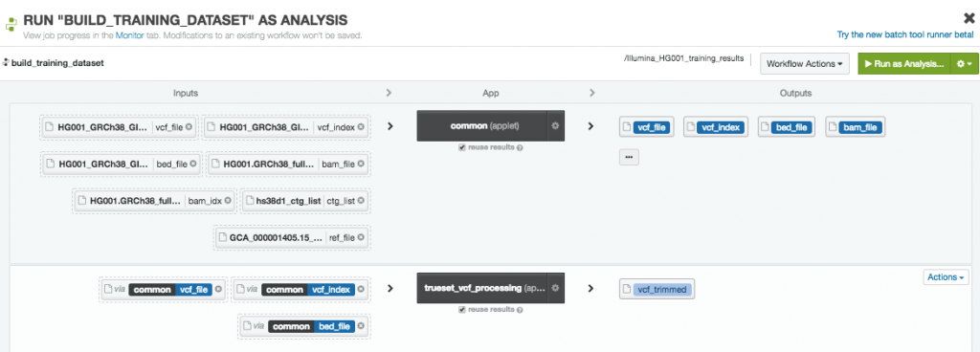Show reuse results help question icon for common
The height and width of the screenshot is (352, 980).
(520, 148)
